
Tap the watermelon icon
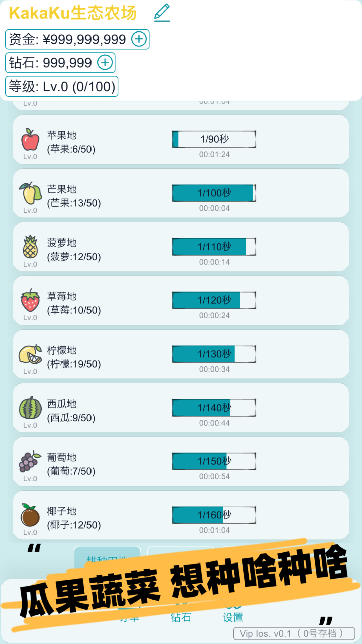tap(30, 408)
